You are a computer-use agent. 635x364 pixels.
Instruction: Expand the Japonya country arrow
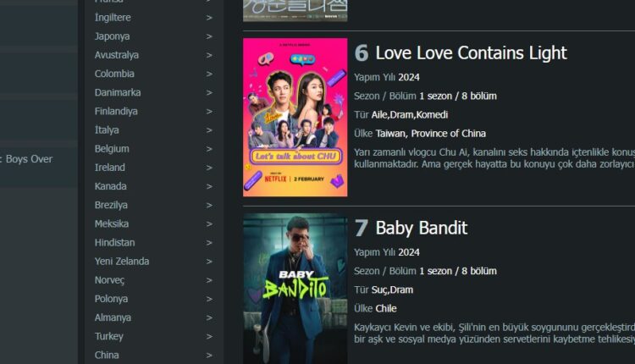209,36
